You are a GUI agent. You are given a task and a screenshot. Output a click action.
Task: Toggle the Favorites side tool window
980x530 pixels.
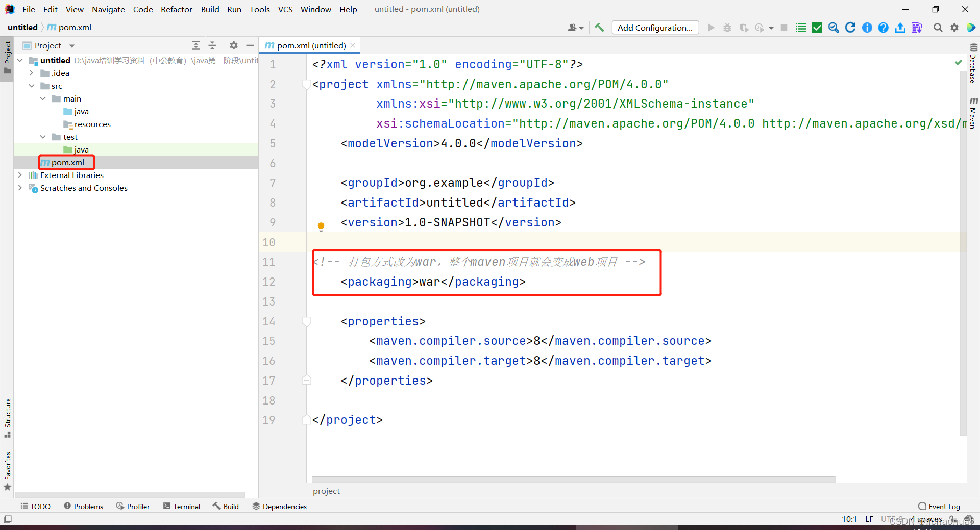8,470
